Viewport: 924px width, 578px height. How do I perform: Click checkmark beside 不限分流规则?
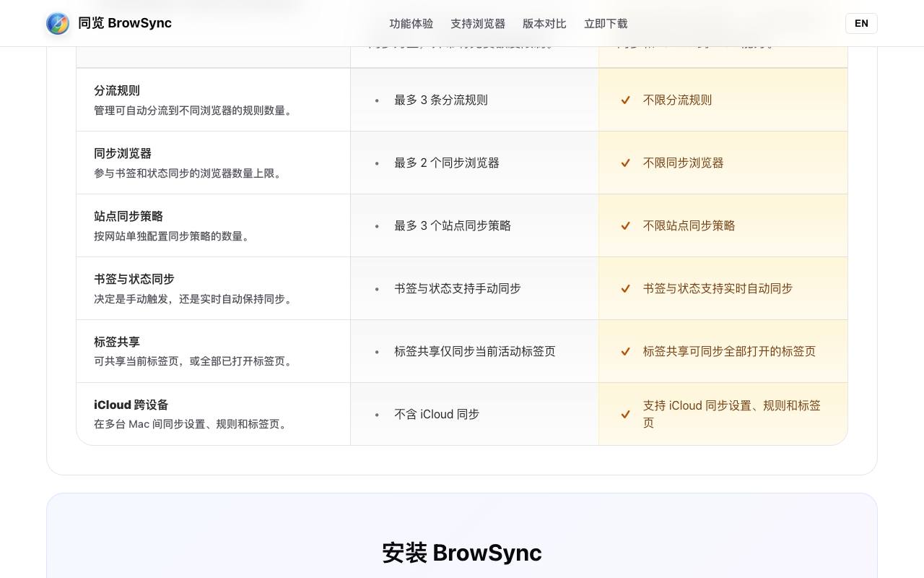tap(626, 100)
